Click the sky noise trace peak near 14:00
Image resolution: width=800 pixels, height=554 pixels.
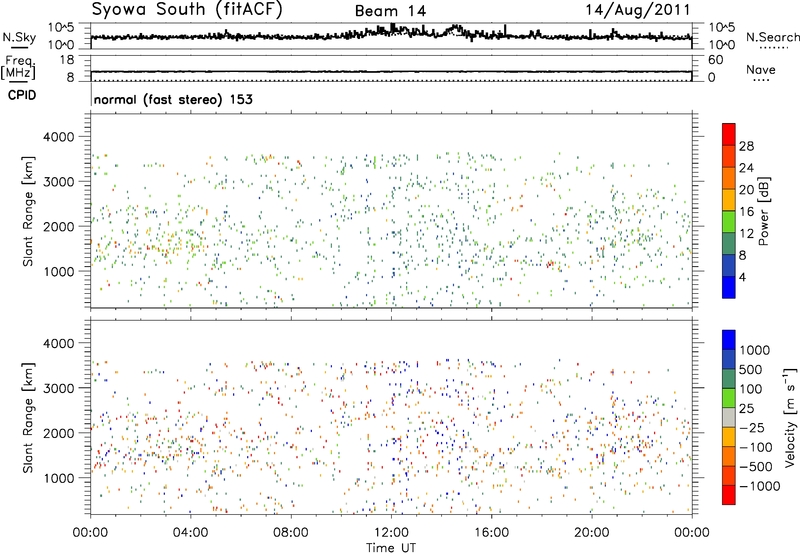455,28
